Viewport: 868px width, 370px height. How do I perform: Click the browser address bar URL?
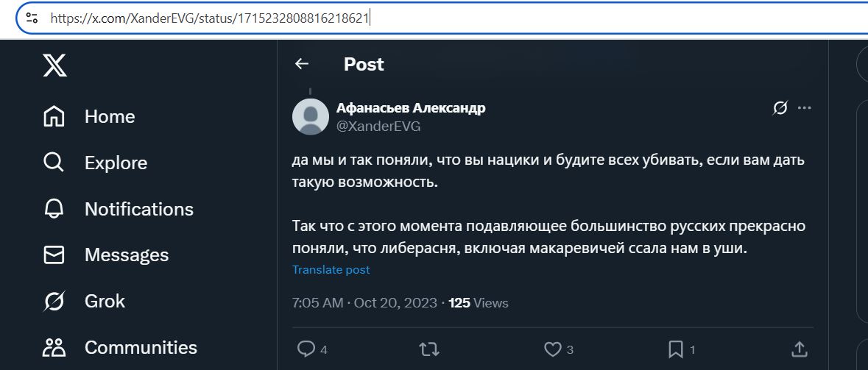pyautogui.click(x=209, y=18)
